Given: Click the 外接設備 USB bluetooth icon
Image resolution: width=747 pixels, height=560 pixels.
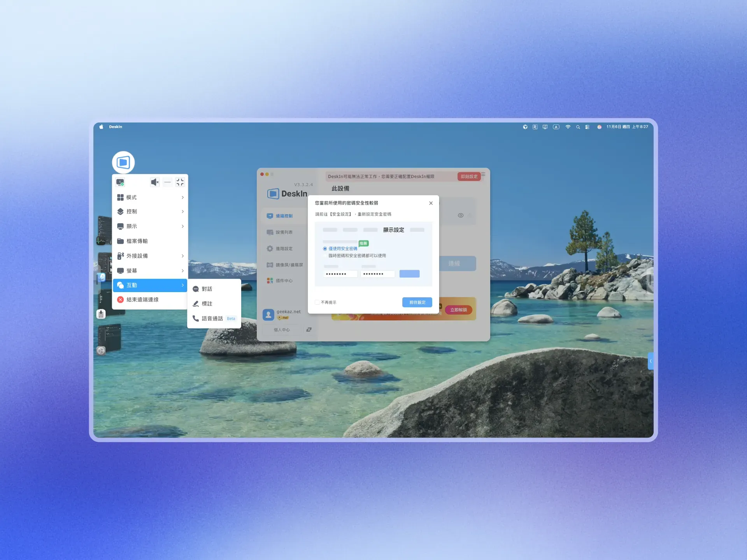Looking at the screenshot, I should [x=120, y=256].
